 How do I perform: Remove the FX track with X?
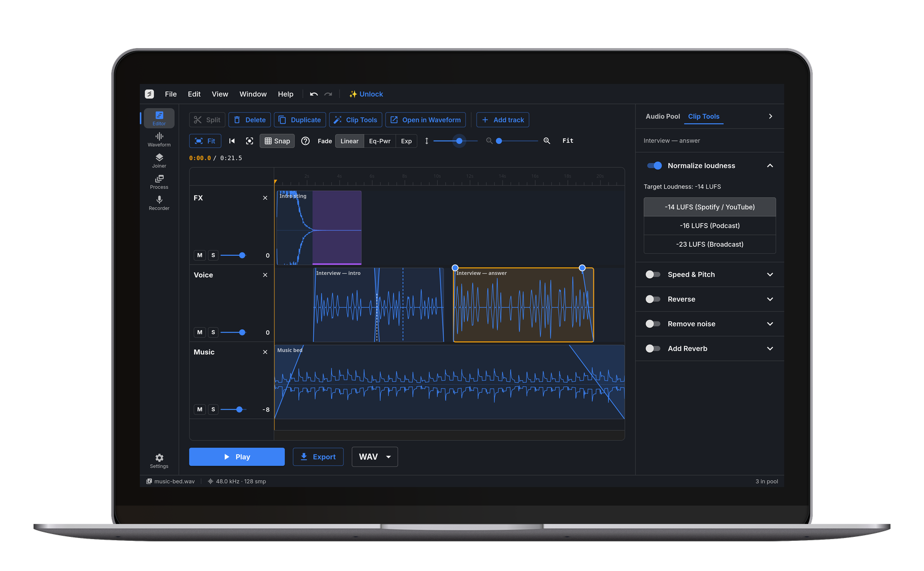pos(265,198)
